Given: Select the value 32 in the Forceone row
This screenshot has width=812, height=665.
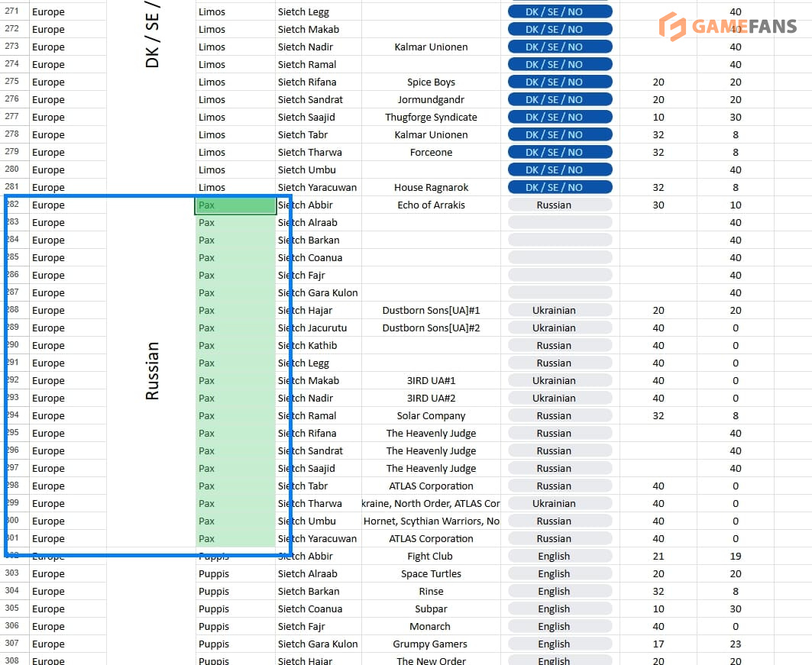Looking at the screenshot, I should click(658, 152).
